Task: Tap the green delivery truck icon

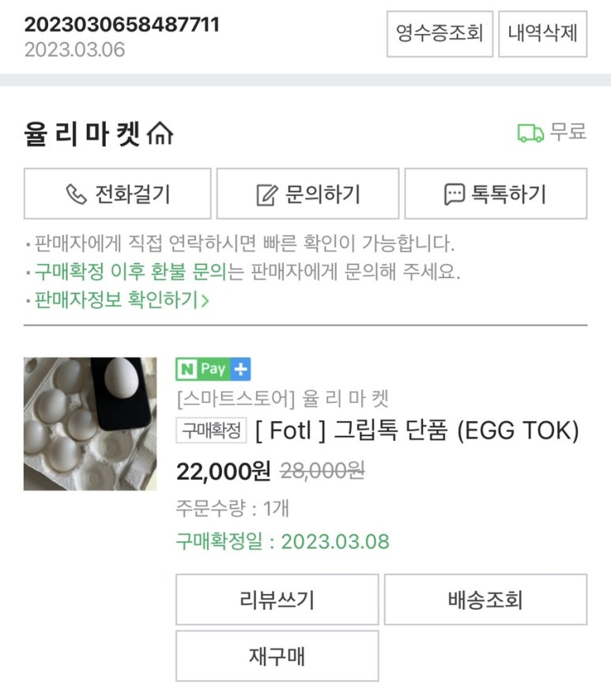Action: tap(530, 133)
